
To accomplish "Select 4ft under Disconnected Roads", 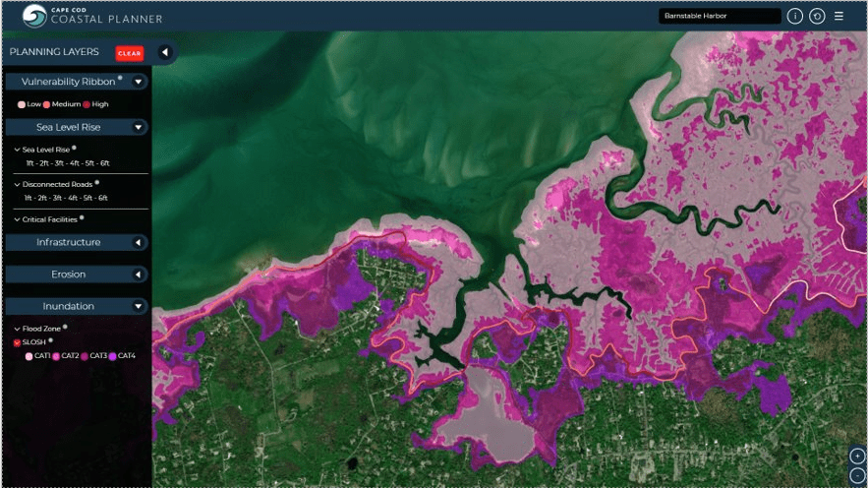I will 73,198.
